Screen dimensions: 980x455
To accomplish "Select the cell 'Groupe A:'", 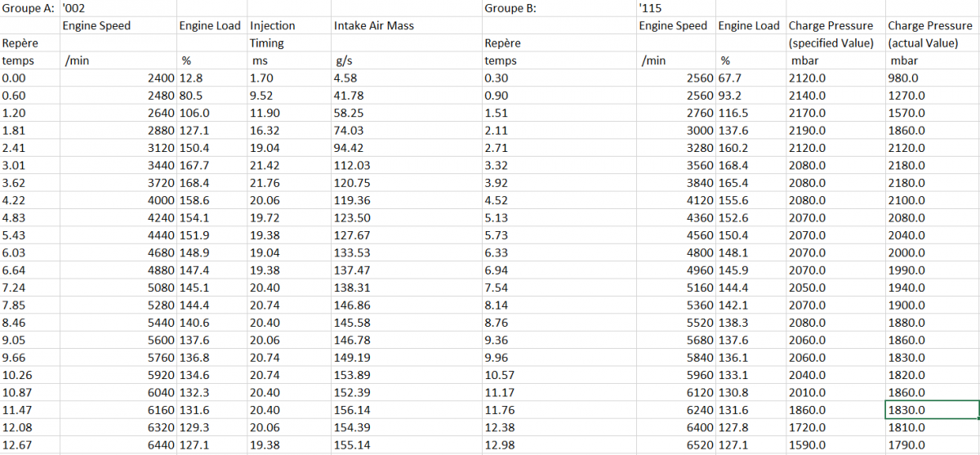I will tap(30, 8).
